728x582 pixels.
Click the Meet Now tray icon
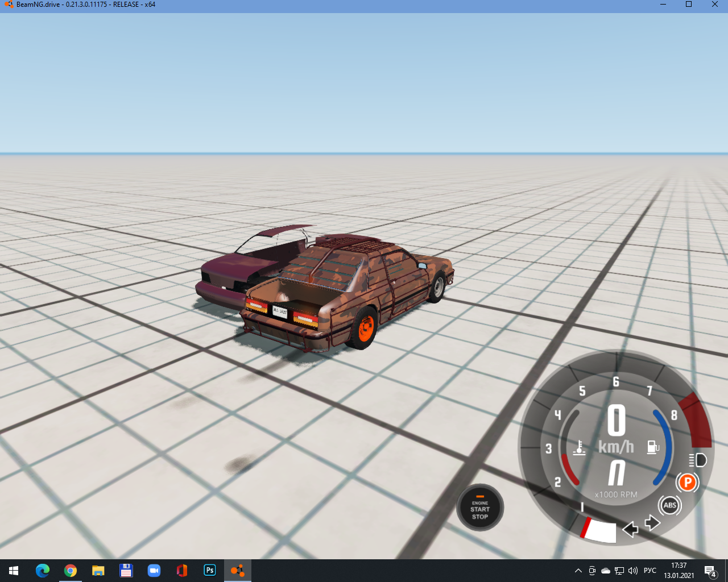(592, 571)
